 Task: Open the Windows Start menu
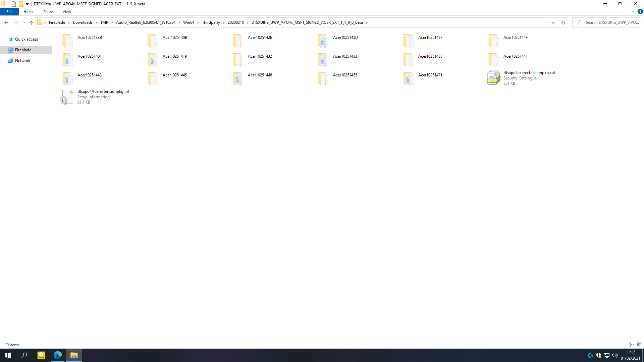point(8,355)
